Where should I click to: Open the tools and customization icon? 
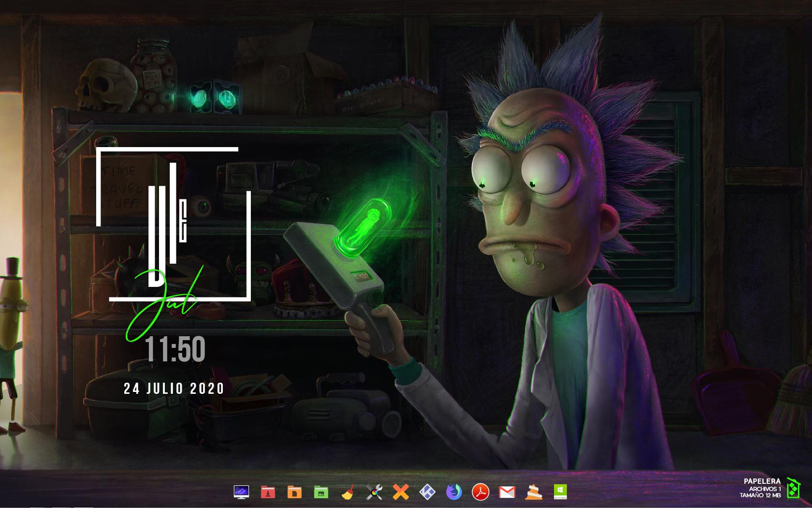(373, 493)
